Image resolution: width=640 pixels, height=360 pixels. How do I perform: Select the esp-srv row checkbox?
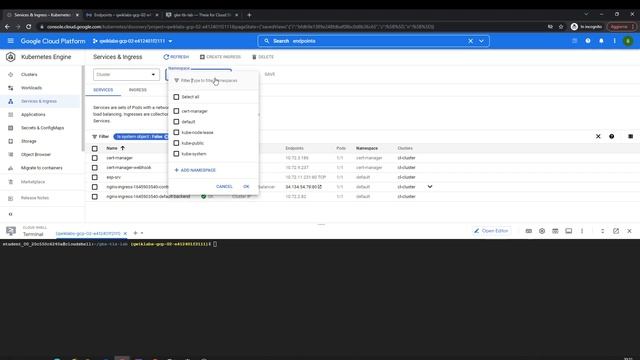95,177
